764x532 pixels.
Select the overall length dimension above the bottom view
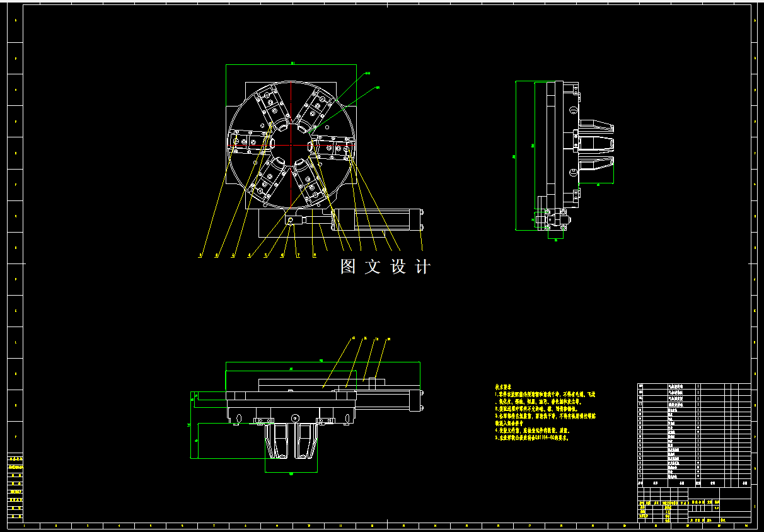322,362
